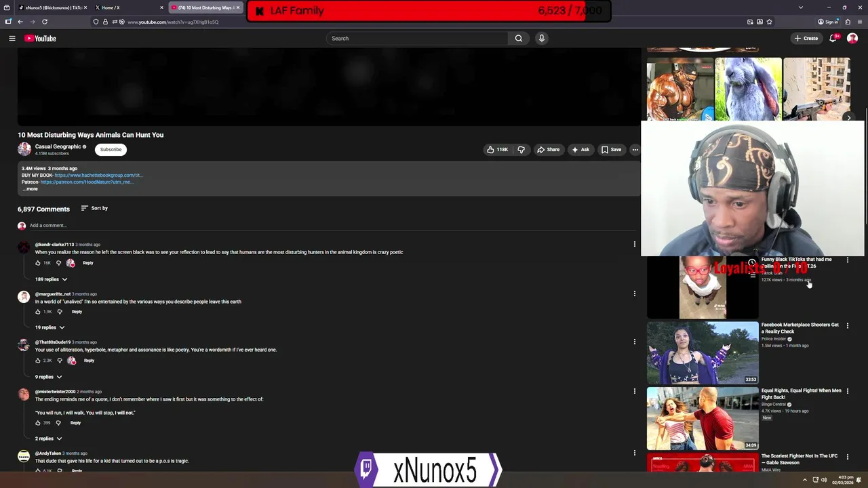Open Firefox View tab button
This screenshot has height=488, width=868.
[x=8, y=7]
